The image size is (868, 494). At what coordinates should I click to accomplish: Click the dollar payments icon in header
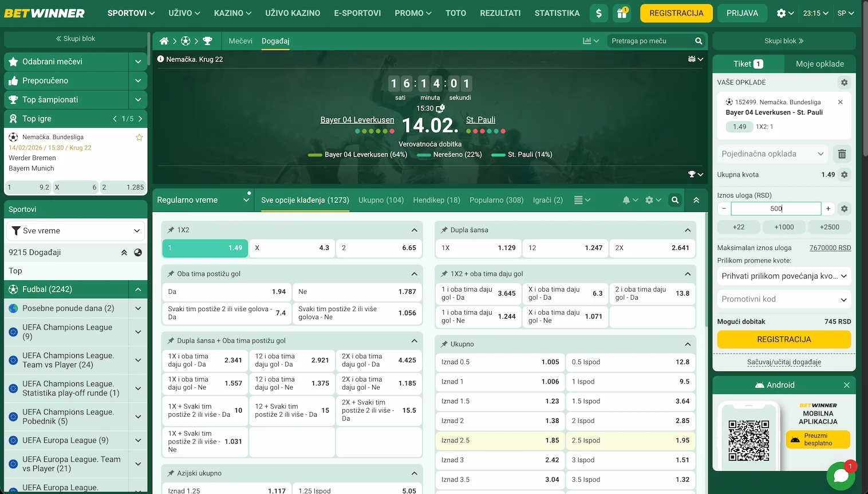pyautogui.click(x=599, y=13)
